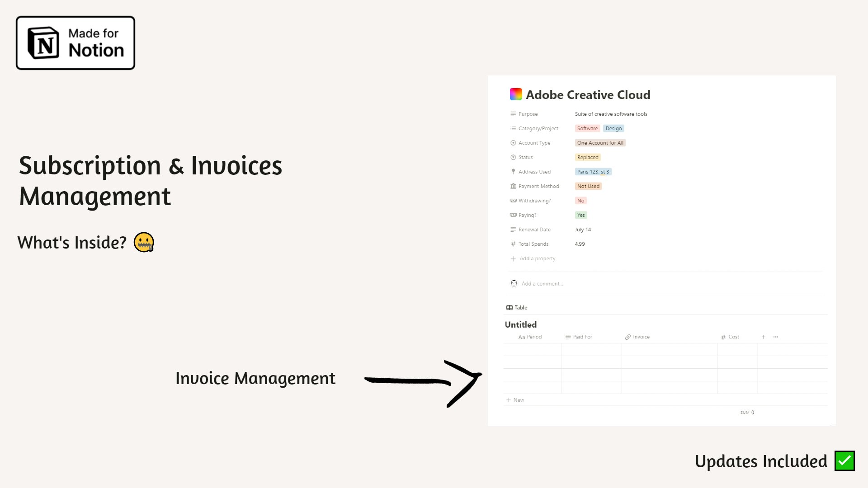
Task: Open the Design category tag
Action: coord(613,128)
